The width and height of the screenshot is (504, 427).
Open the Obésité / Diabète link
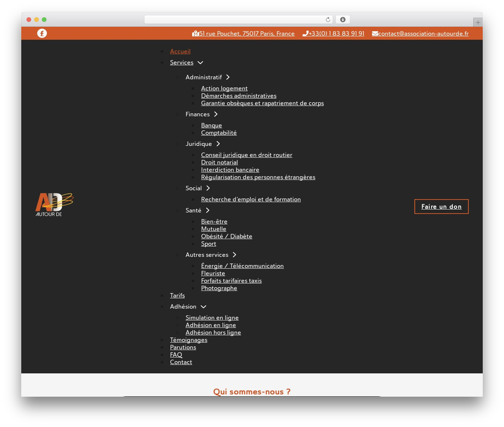[x=227, y=237]
